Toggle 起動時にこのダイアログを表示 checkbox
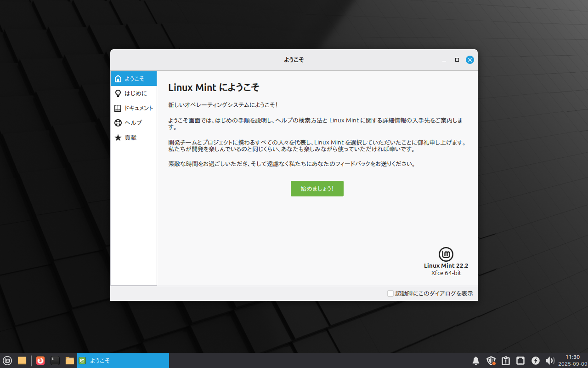The height and width of the screenshot is (368, 588). point(390,293)
